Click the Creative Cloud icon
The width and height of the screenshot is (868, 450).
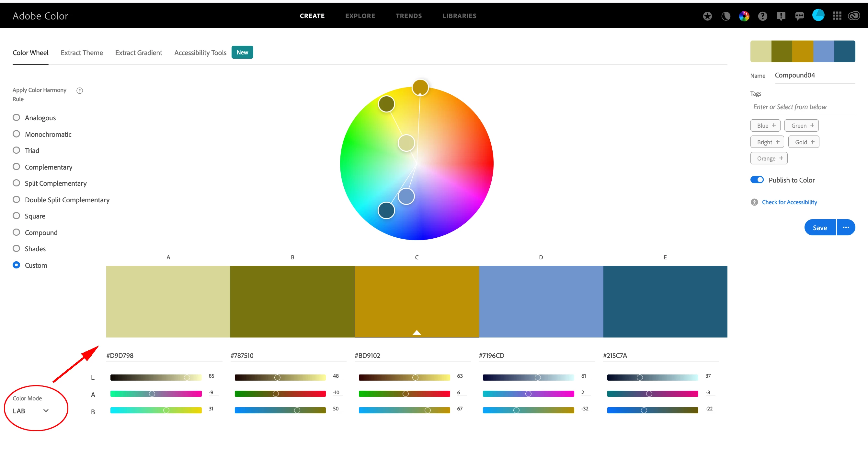coord(854,16)
